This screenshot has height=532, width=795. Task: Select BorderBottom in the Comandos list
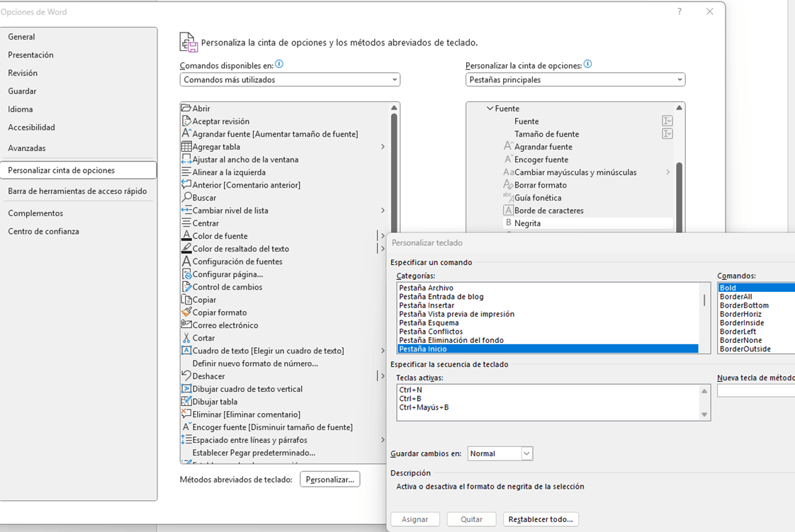tap(757, 305)
